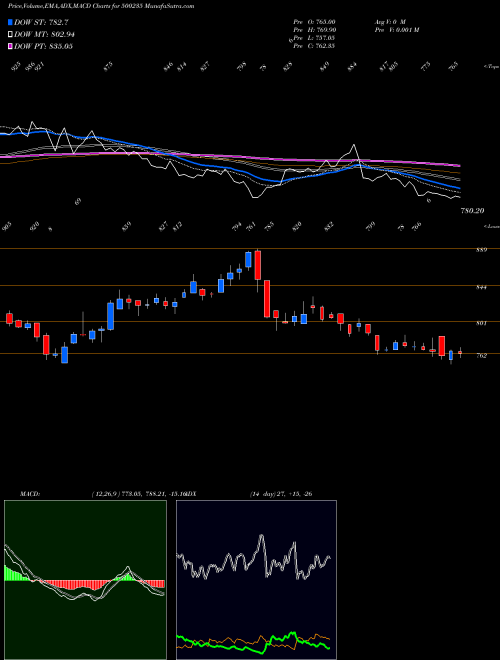Click the MACD (12,26,9) parameter values text
The width and height of the screenshot is (500, 660).
pos(138,494)
